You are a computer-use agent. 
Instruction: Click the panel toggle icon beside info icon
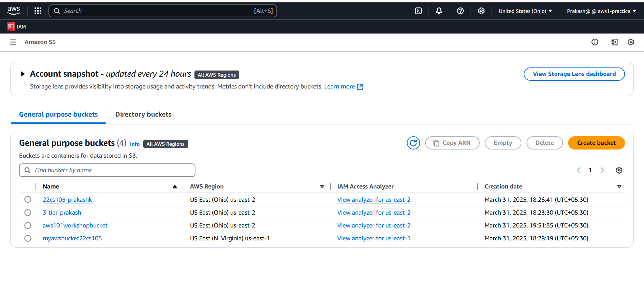615,42
